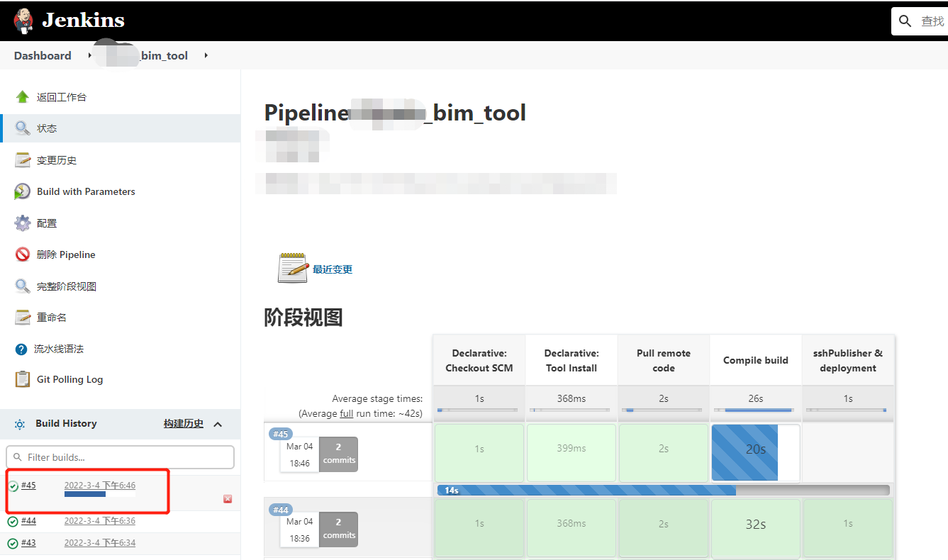This screenshot has height=560, width=948.
Task: Click the Declarative: Tool Install header
Action: point(571,360)
